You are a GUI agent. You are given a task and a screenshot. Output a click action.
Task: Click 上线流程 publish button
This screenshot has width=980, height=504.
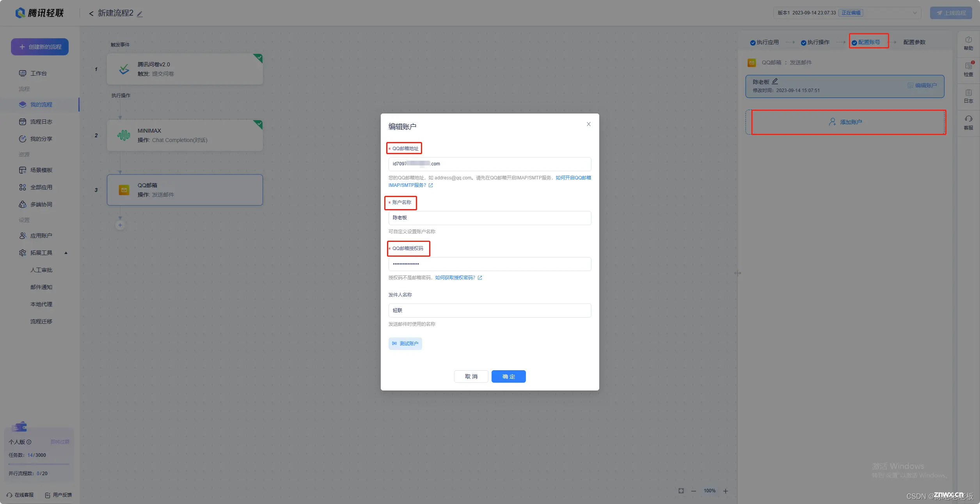tap(951, 13)
